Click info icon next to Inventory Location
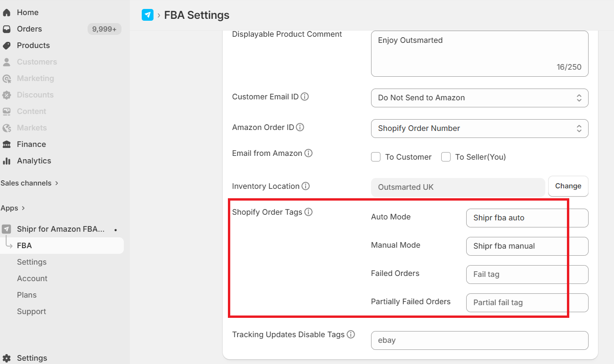 coord(306,186)
